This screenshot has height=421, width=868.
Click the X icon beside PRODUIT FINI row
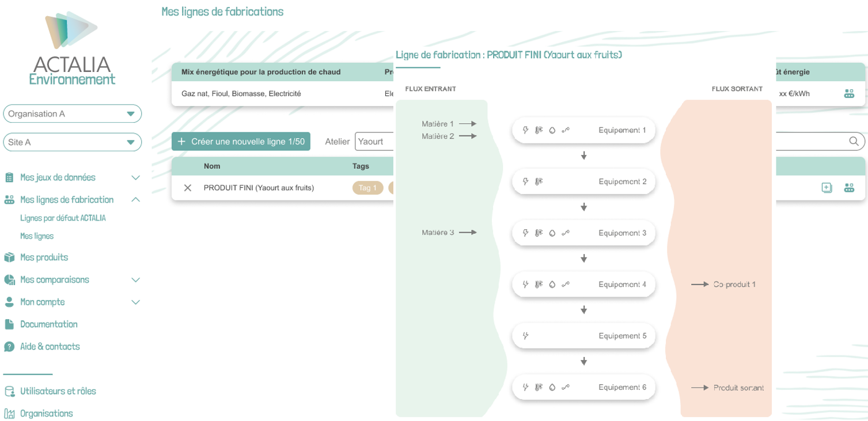coord(187,188)
